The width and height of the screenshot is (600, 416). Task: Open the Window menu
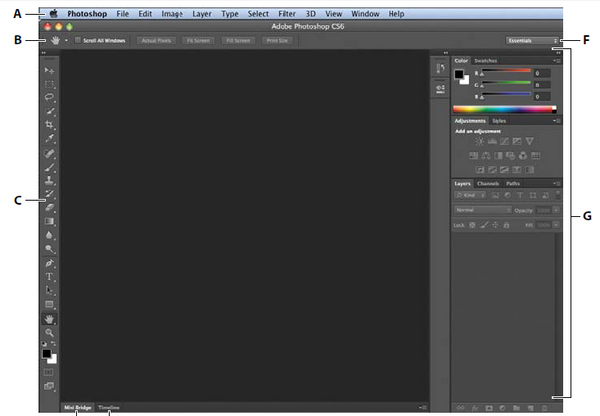tap(365, 14)
